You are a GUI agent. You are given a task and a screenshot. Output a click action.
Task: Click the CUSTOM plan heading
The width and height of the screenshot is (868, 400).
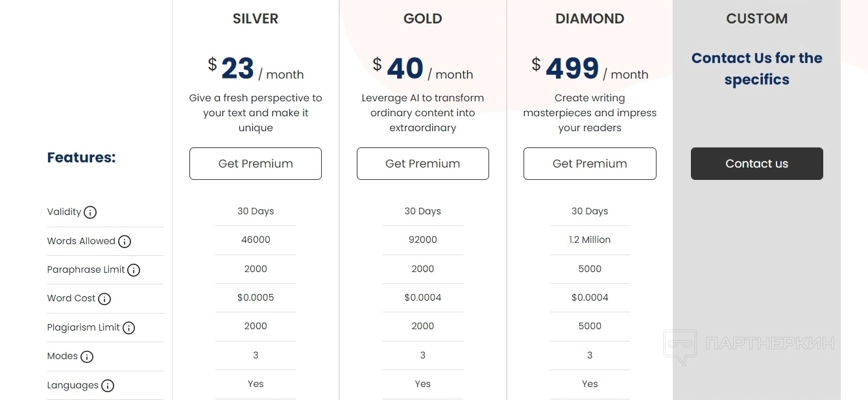click(757, 19)
